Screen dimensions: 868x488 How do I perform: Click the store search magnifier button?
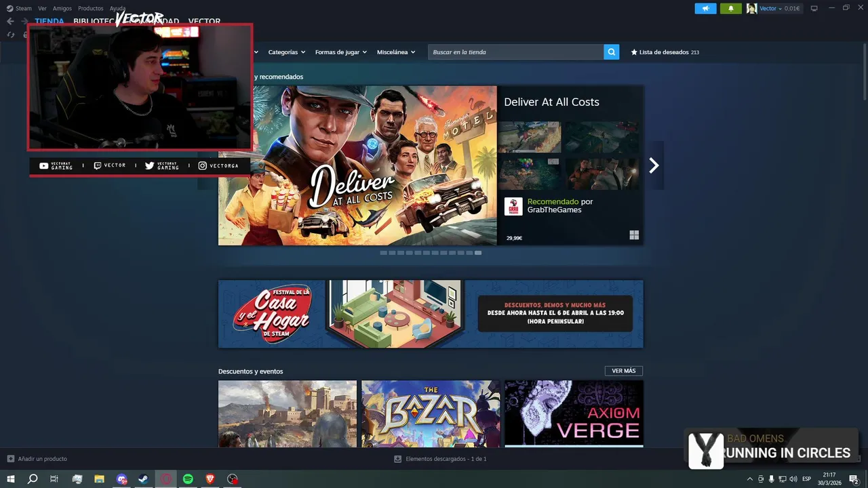coord(612,52)
